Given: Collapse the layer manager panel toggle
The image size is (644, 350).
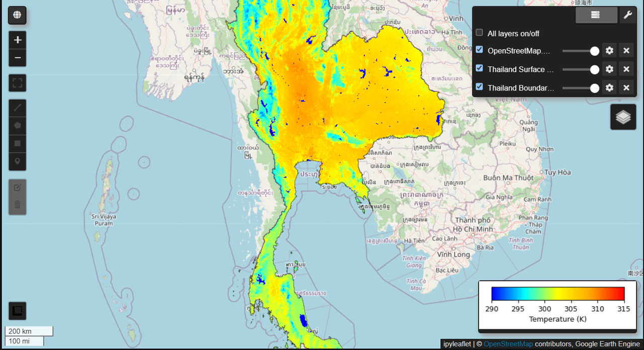Looking at the screenshot, I should point(596,15).
